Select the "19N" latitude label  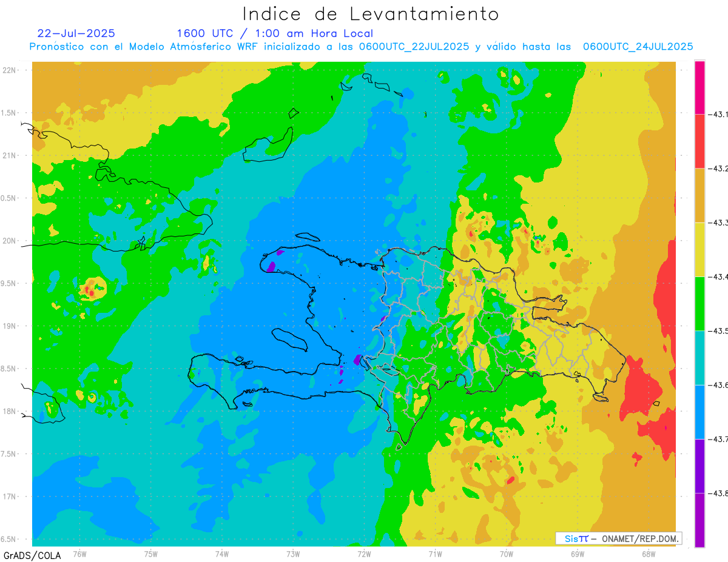point(9,326)
